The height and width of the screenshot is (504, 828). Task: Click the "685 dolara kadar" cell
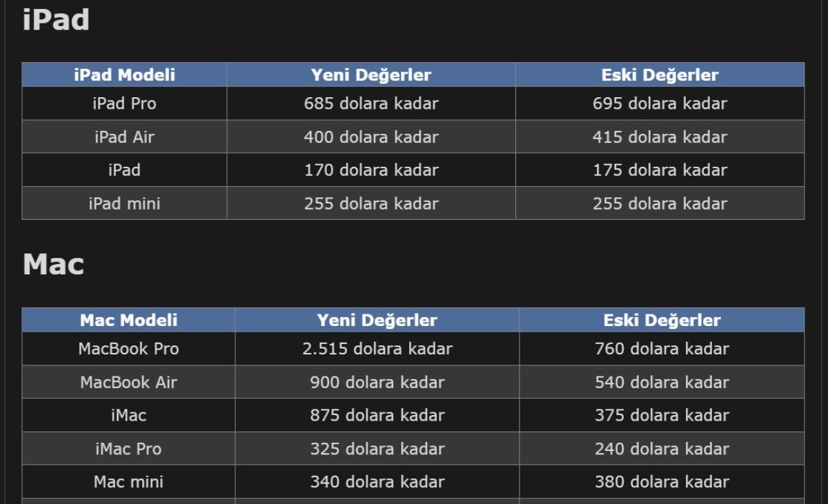(371, 103)
